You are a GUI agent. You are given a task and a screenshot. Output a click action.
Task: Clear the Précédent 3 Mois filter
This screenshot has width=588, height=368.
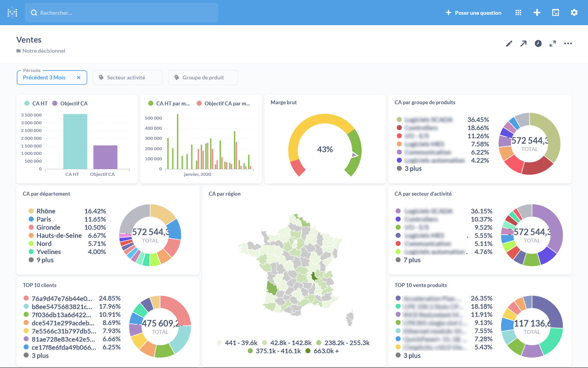[79, 77]
